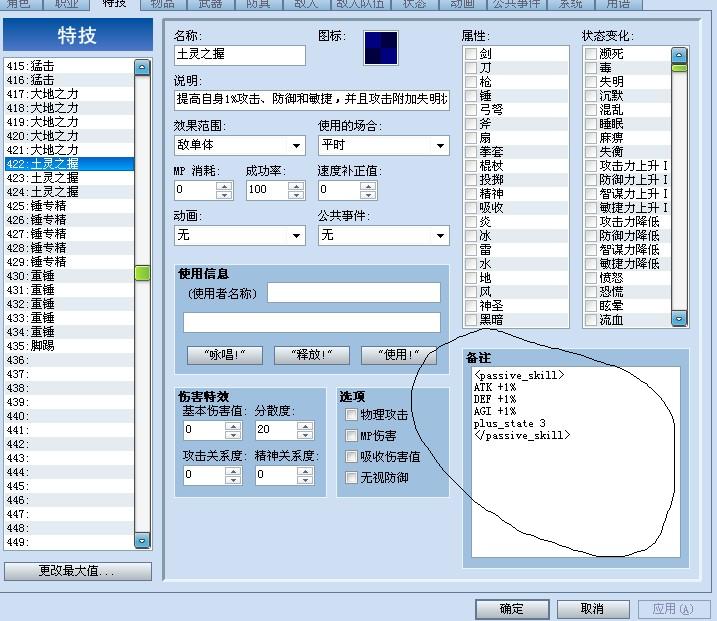Decrease 成功率 value with down arrow
Screen dimensions: 717x621
pos(296,195)
